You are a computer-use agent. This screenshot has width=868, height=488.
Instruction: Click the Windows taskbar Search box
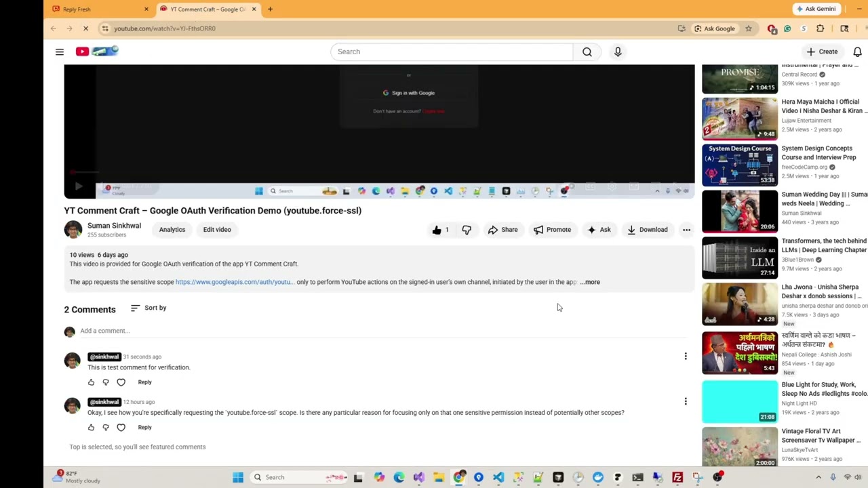pos(300,477)
